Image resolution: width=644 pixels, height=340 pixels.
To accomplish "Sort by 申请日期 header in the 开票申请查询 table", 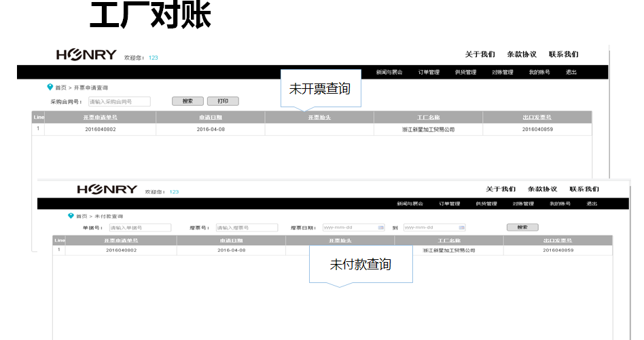I will coord(211,117).
